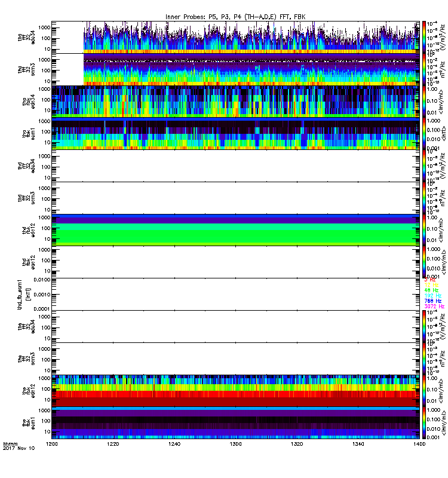Click the "0.0010" tick on thd_fb_scm1 axis

coord(41,295)
